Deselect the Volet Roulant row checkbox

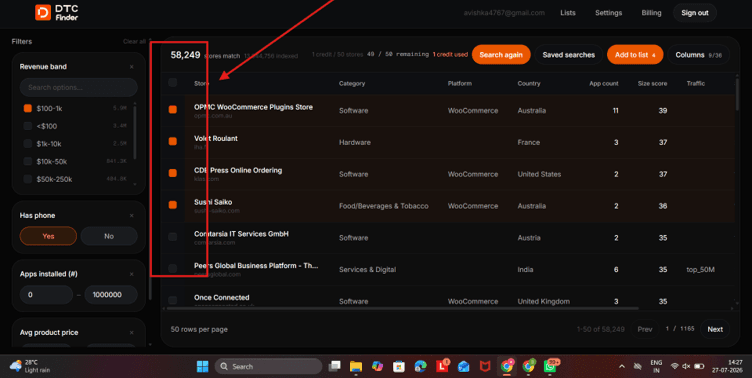[x=173, y=142]
